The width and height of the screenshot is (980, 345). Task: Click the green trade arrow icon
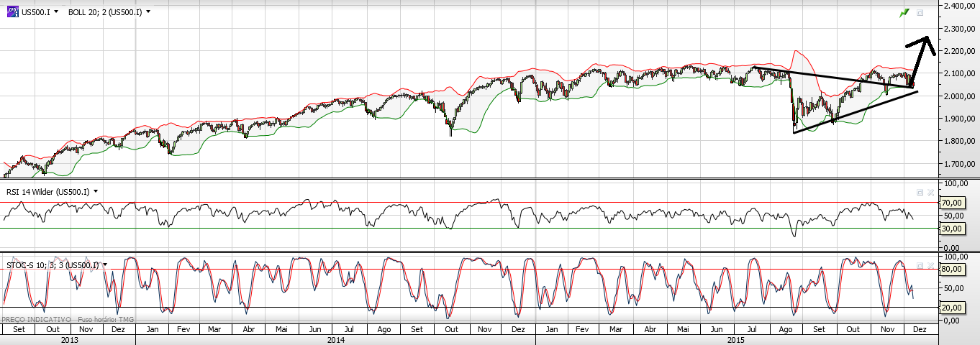[904, 13]
